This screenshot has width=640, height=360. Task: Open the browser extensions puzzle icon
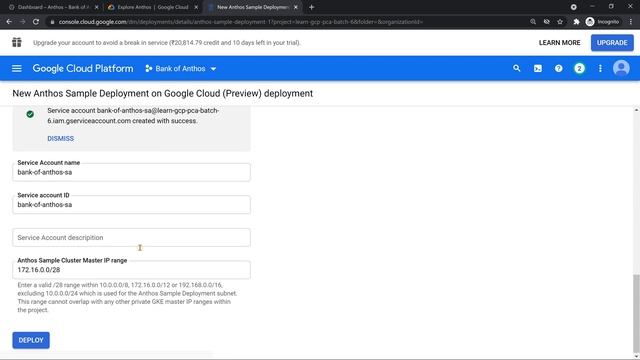point(576,22)
